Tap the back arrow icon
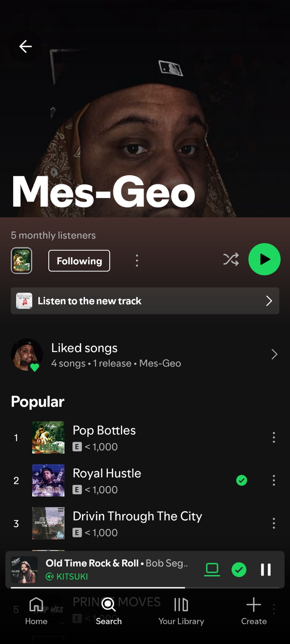This screenshot has width=290, height=644. pyautogui.click(x=25, y=47)
